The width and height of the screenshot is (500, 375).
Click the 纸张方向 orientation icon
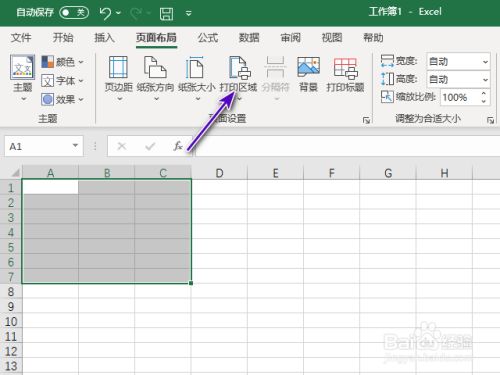tap(155, 67)
